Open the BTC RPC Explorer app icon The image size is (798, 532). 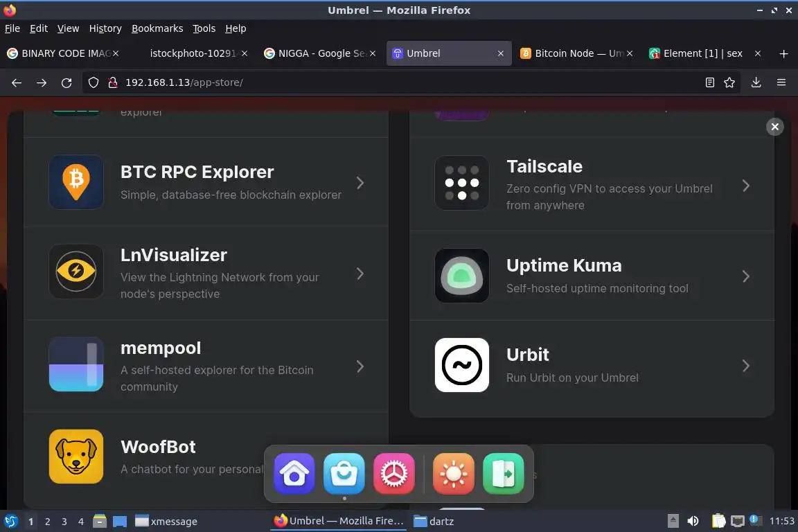[76, 182]
